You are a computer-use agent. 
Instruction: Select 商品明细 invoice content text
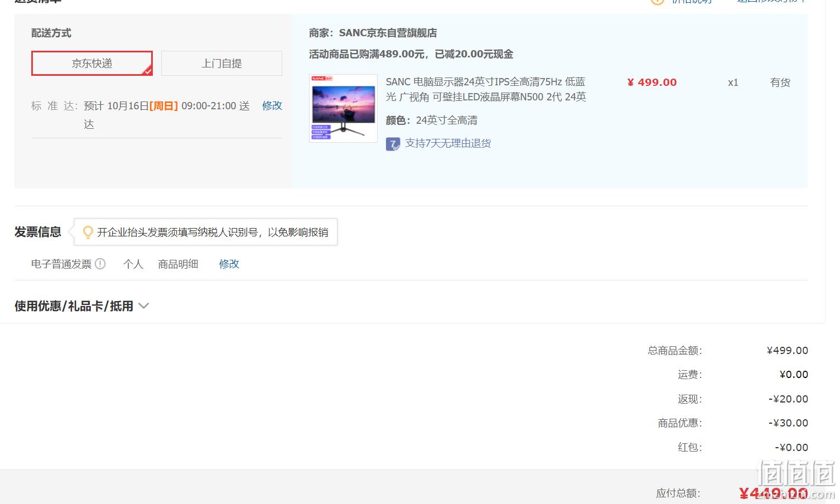178,264
